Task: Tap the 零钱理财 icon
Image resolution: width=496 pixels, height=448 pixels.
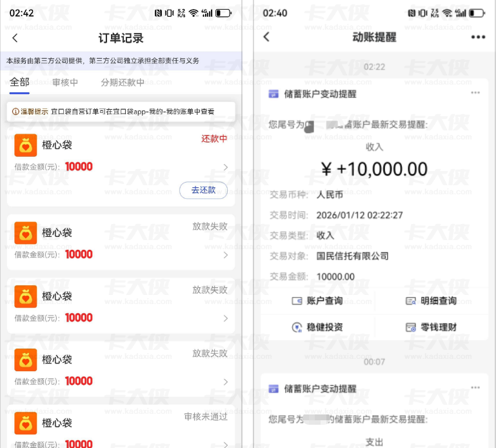Action: point(411,327)
